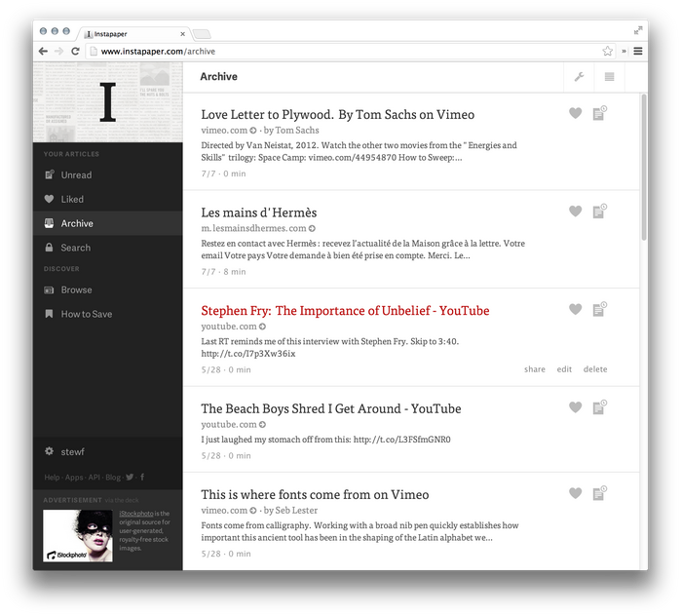This screenshot has width=681, height=616.
Task: Open the Unread articles list
Action: pos(108,175)
